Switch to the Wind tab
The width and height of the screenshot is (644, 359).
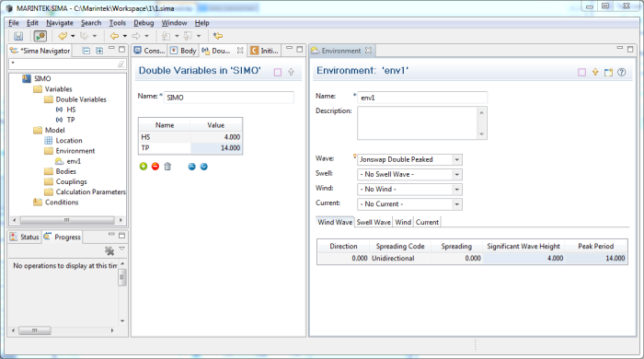tap(403, 222)
